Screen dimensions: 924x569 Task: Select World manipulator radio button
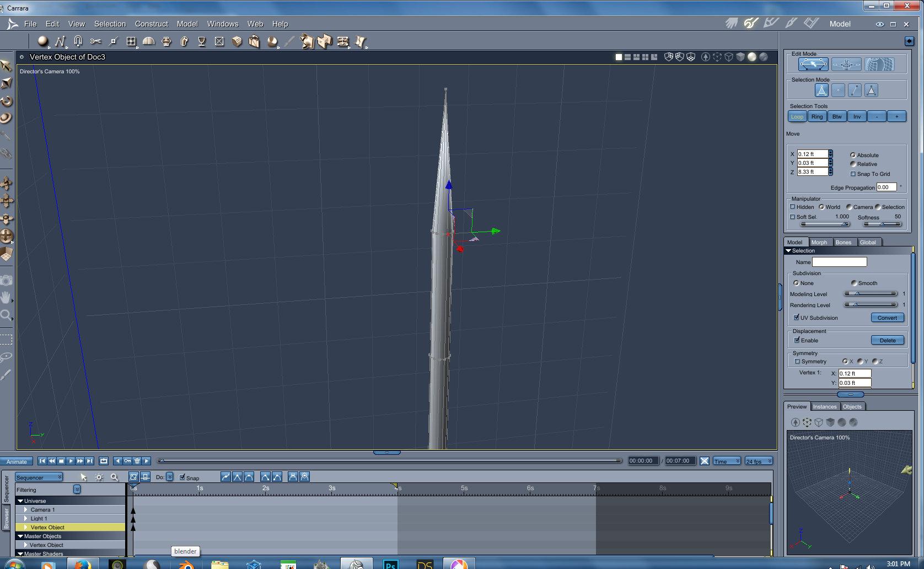(x=821, y=207)
